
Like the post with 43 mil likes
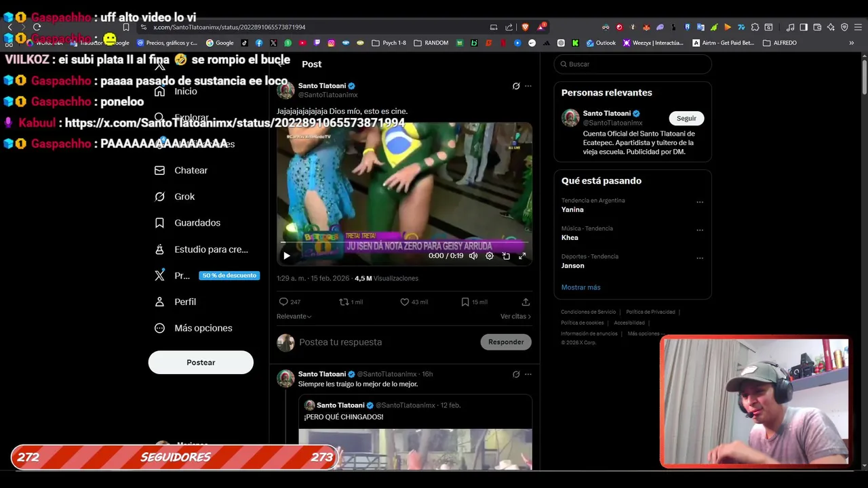(x=414, y=302)
